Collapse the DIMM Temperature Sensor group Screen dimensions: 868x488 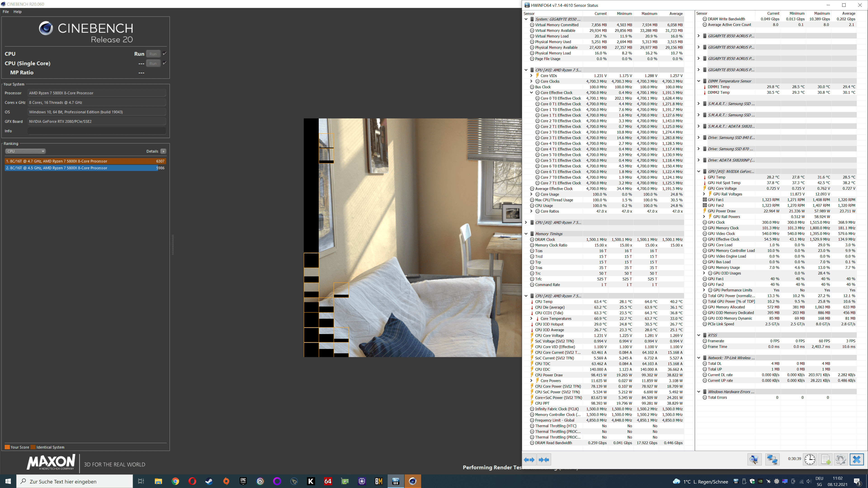tap(698, 81)
